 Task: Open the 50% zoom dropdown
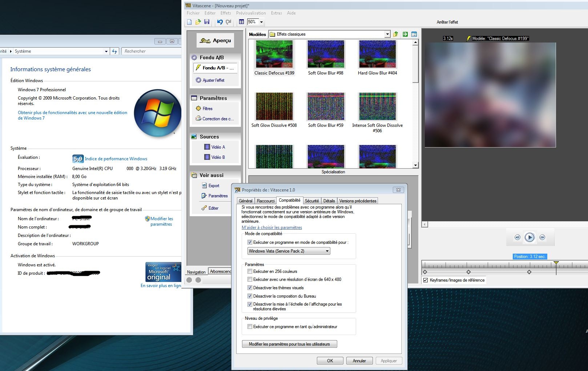coord(261,22)
